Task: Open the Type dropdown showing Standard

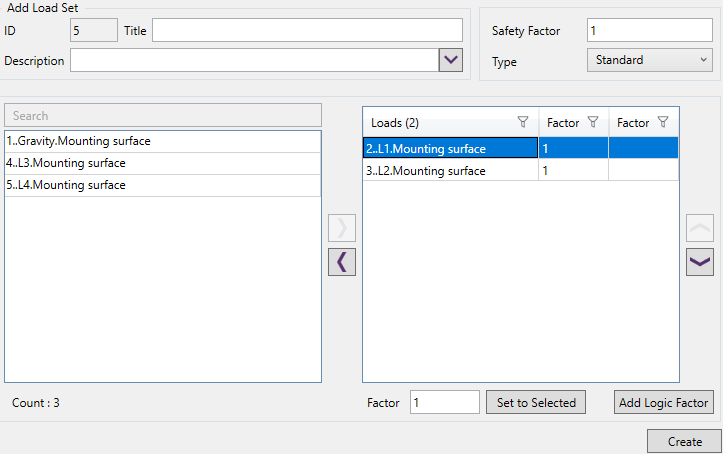Action: pyautogui.click(x=649, y=60)
